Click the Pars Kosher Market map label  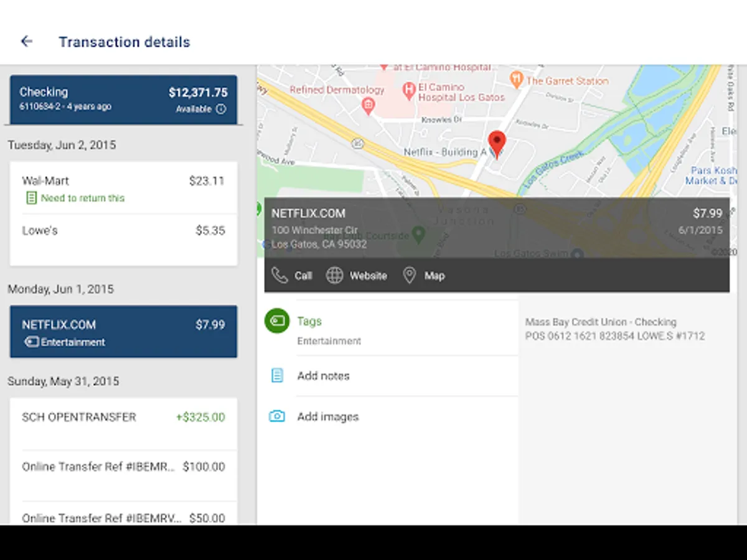tap(711, 175)
